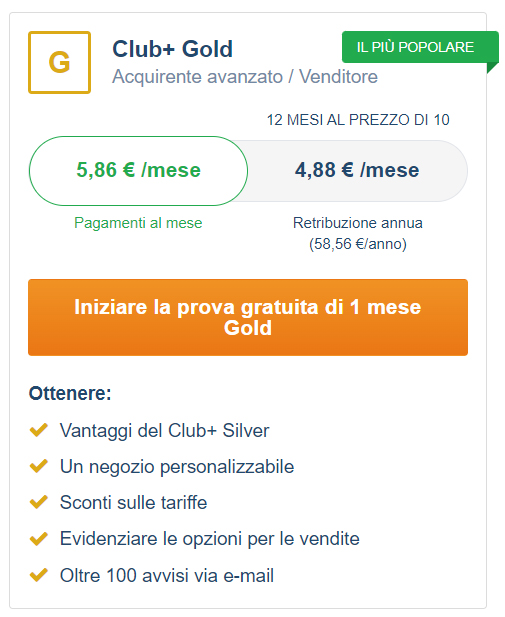Image resolution: width=505 pixels, height=617 pixels.
Task: Click the checkmark beside Un negozio personalizzabile
Action: pyautogui.click(x=39, y=466)
